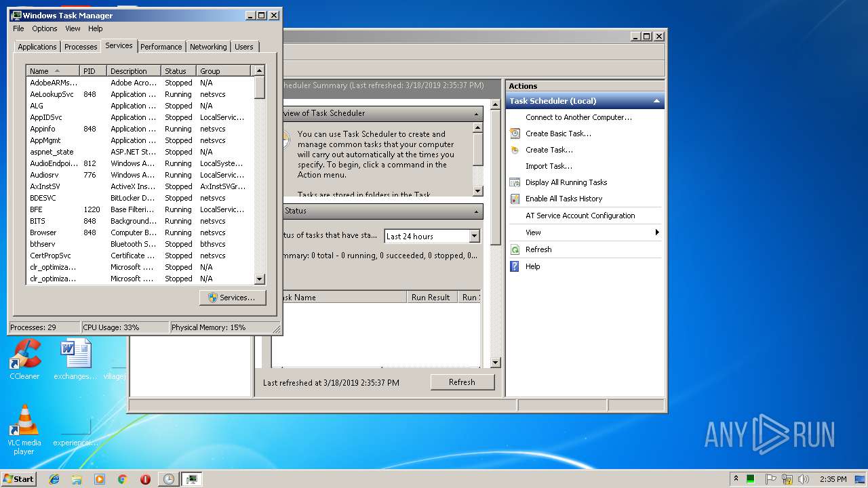
Task: Sort services by PID column
Action: (94, 71)
